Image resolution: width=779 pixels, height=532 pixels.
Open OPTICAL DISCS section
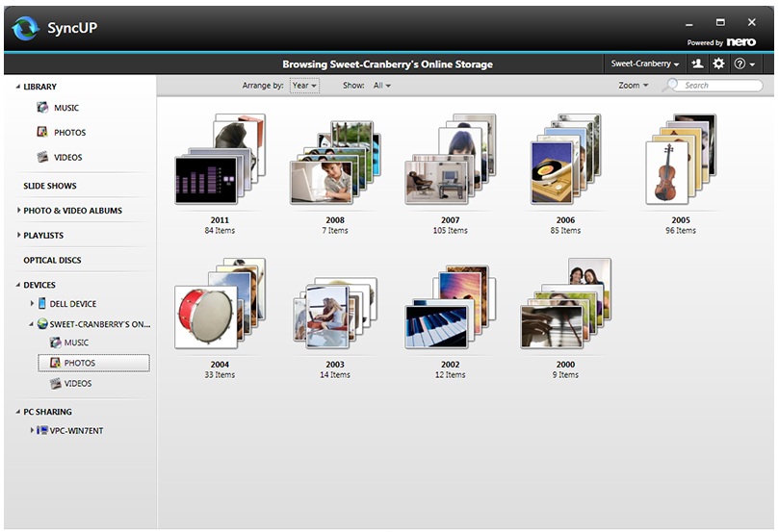click(52, 260)
